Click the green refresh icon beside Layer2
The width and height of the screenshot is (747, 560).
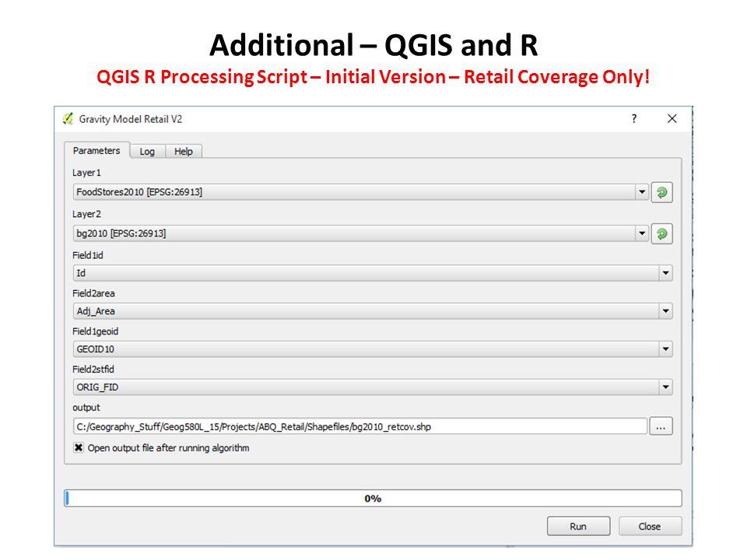[x=661, y=234]
